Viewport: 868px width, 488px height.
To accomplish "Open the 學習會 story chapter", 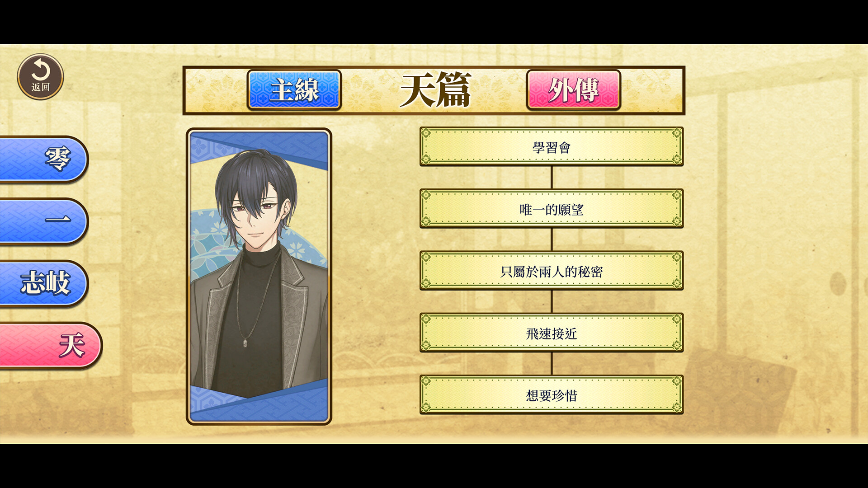I will click(552, 146).
